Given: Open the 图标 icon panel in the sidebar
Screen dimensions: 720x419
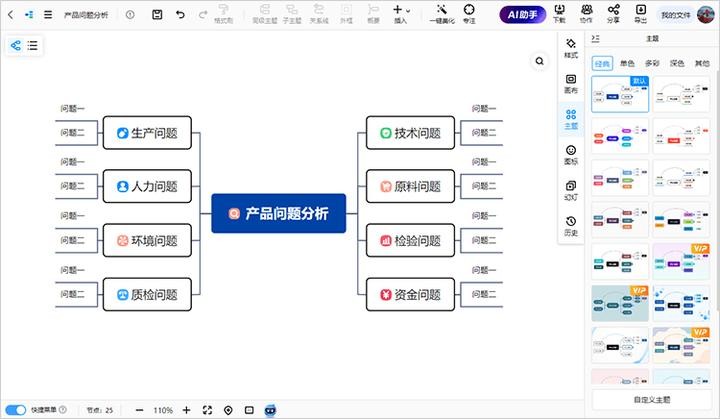Looking at the screenshot, I should point(570,155).
